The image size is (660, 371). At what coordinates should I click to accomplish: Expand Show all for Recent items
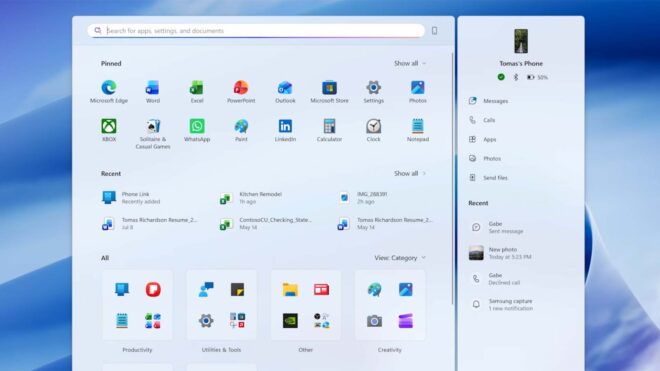click(x=410, y=173)
